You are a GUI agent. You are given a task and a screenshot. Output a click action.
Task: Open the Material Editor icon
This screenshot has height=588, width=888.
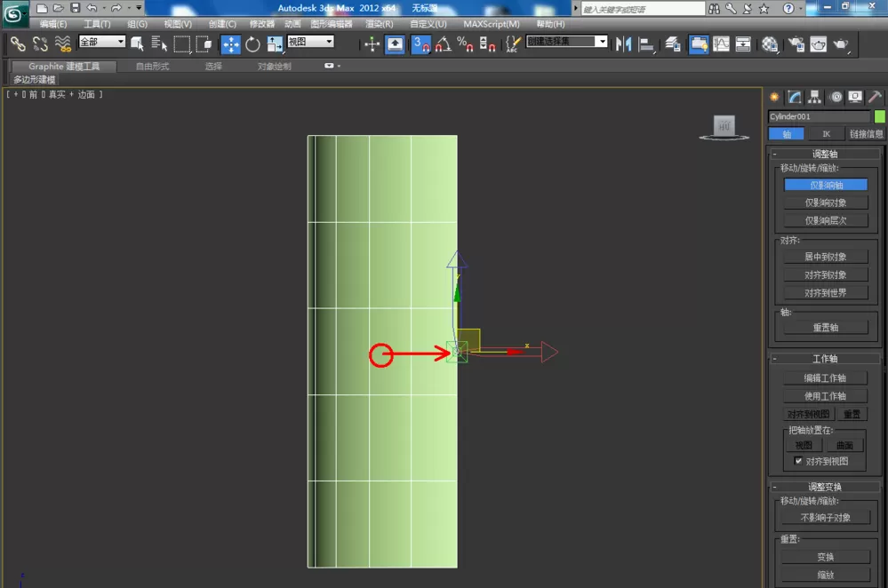[770, 44]
